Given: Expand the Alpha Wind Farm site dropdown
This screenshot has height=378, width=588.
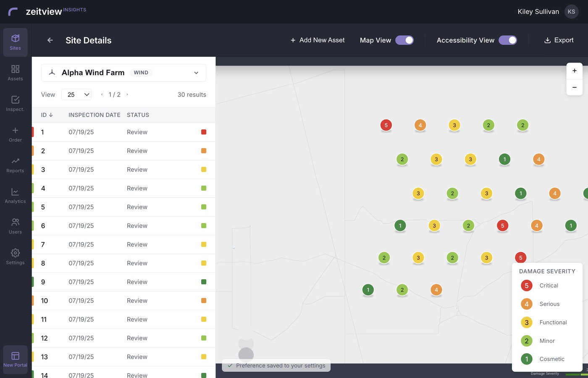Looking at the screenshot, I should 123,73.
